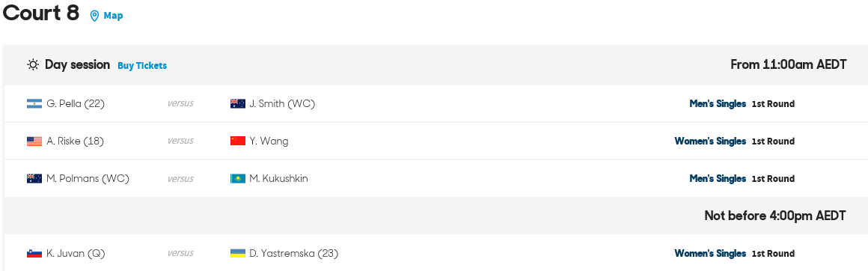868x271 pixels.
Task: Click the Ukraine flag beside D. Yastremska
Action: (x=238, y=253)
